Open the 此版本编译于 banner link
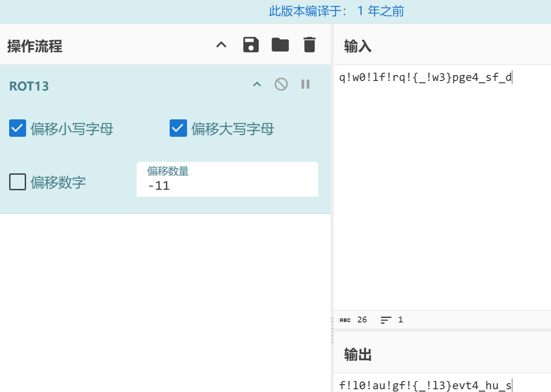The height and width of the screenshot is (392, 551). click(x=336, y=11)
